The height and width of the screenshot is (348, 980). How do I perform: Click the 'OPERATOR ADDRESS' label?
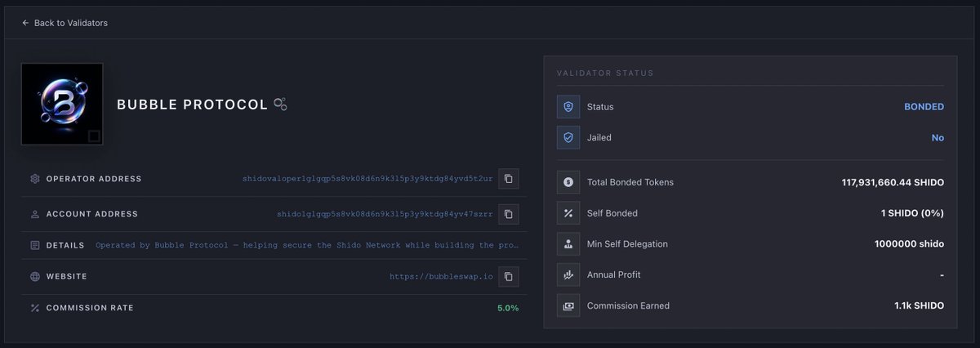[x=94, y=179]
